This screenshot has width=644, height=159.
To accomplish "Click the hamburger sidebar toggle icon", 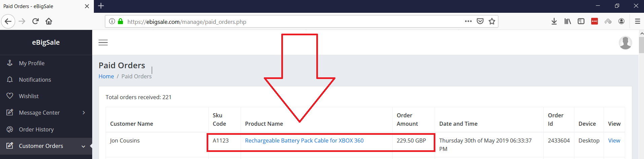I will (x=103, y=43).
